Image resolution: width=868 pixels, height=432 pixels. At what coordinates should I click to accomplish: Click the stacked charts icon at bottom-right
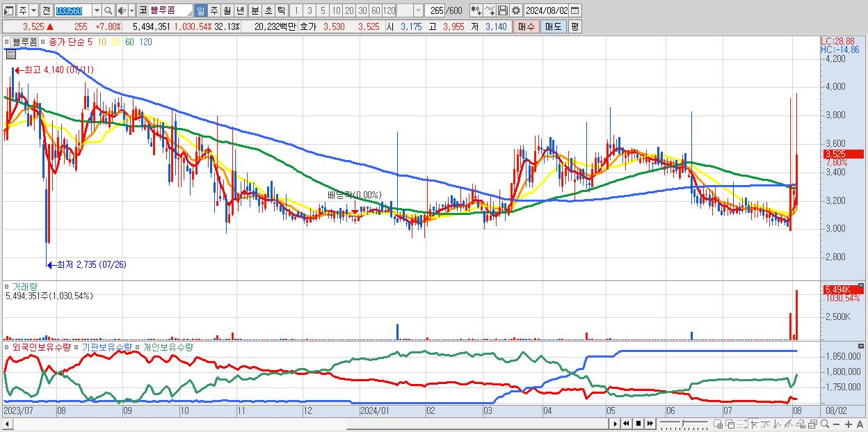tap(812, 424)
